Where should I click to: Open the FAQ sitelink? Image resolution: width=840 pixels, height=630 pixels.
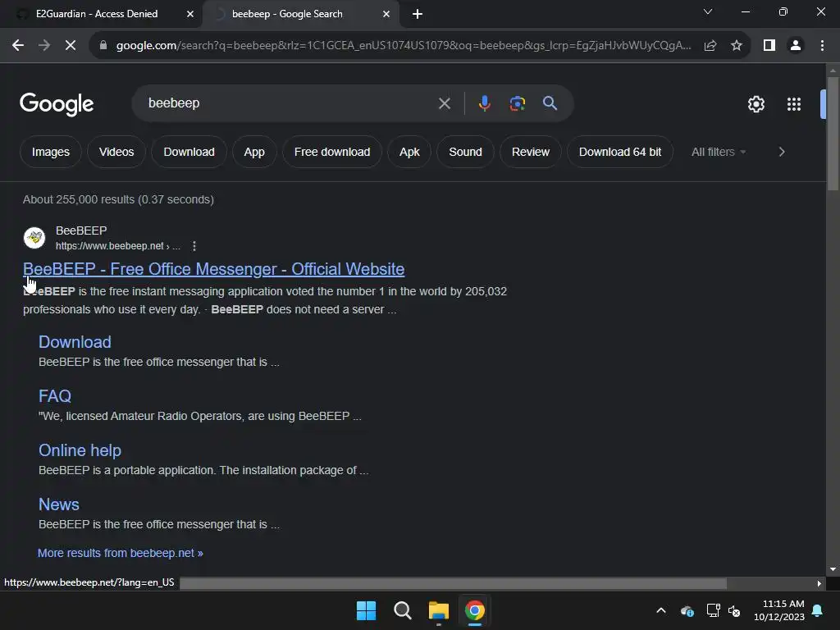click(x=55, y=396)
